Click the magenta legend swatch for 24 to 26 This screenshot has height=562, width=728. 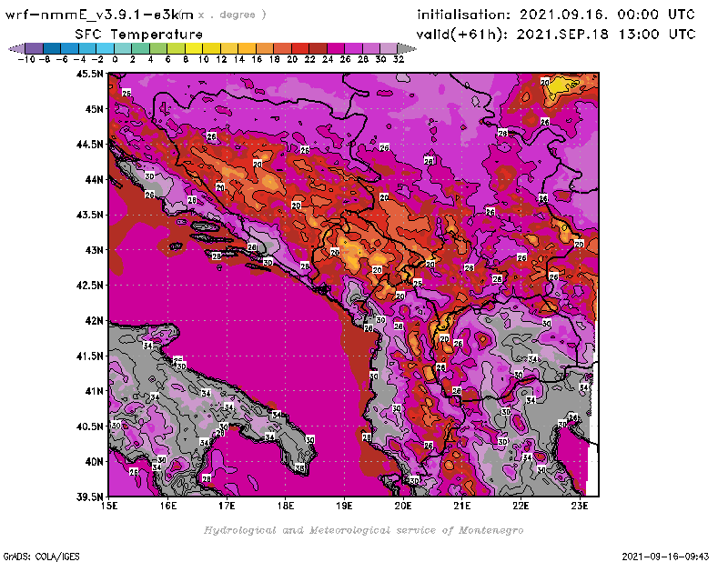[335, 48]
